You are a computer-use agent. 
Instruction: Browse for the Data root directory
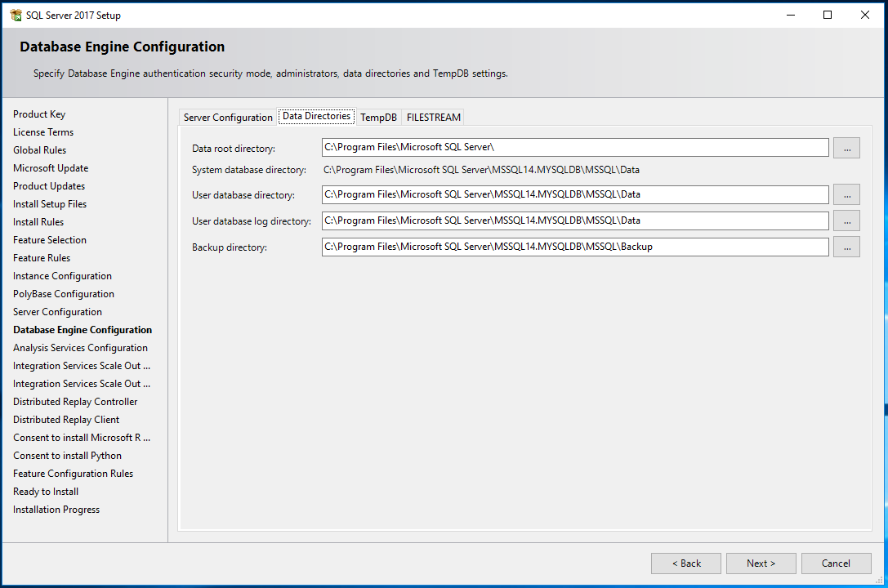click(846, 148)
